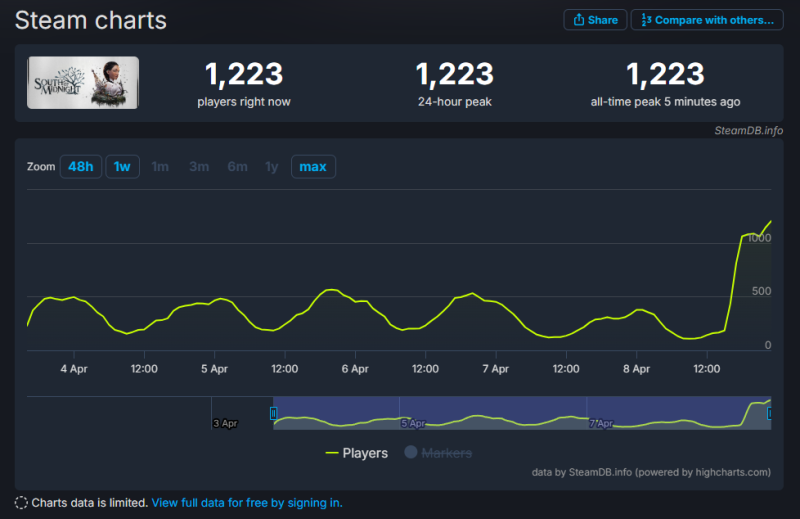Screen dimensions: 800x519
Task: Open View full data by signing in link
Action: (247, 503)
